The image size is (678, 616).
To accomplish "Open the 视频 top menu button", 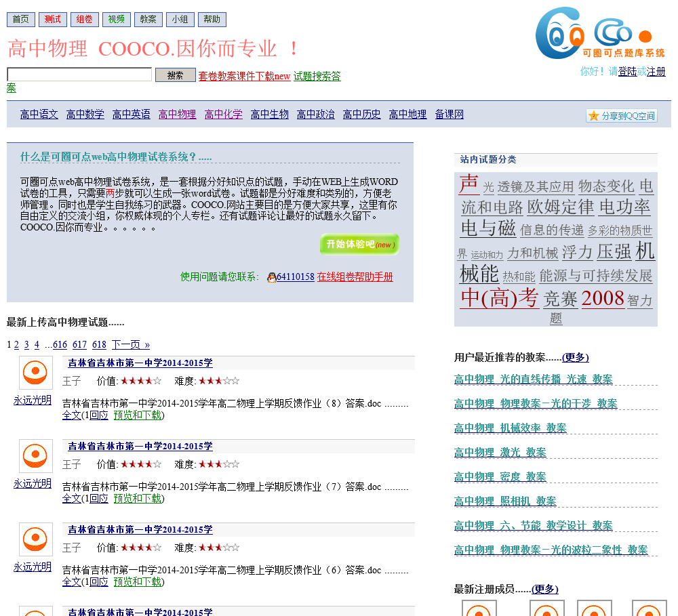I will (117, 20).
